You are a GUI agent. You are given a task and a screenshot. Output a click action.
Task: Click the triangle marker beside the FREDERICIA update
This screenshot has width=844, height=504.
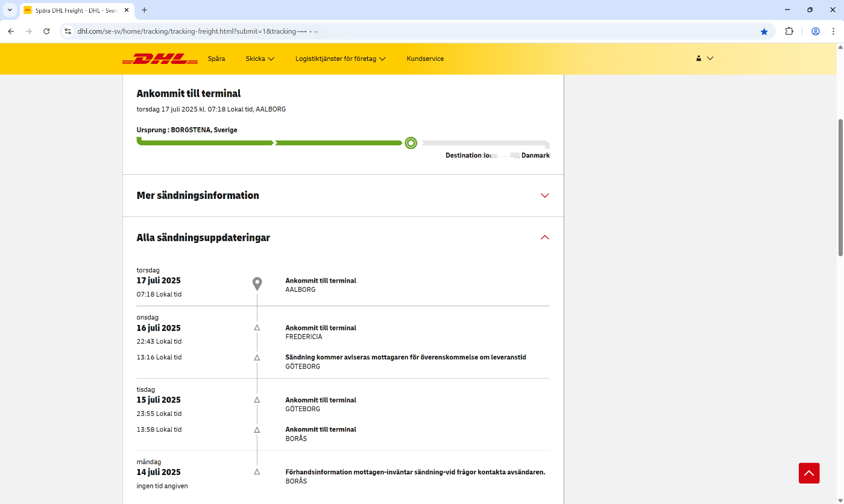tap(257, 328)
